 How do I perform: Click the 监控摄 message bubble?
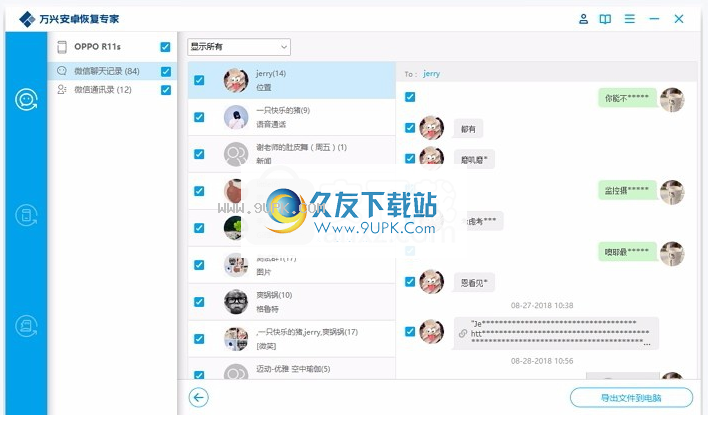[x=627, y=190]
